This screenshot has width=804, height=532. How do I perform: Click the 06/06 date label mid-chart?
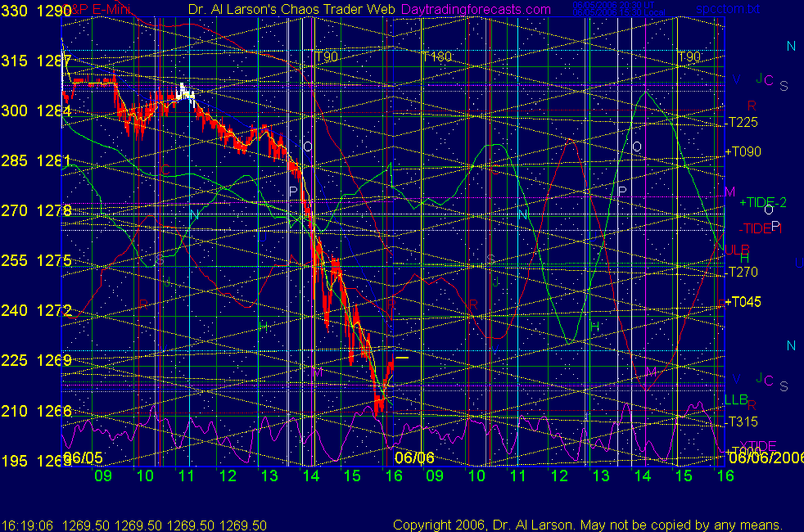click(414, 458)
